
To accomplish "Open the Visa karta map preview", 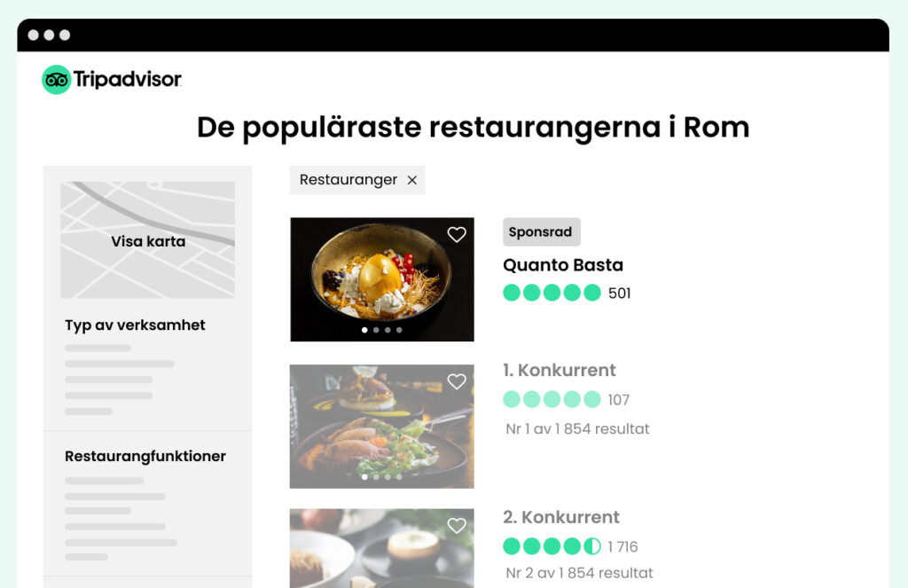I will 148,239.
